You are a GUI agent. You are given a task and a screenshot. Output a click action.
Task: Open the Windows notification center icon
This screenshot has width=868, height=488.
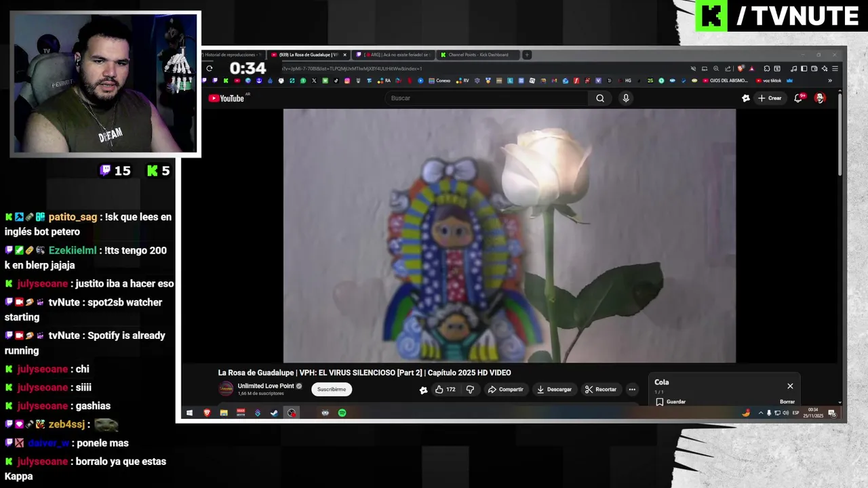point(832,413)
